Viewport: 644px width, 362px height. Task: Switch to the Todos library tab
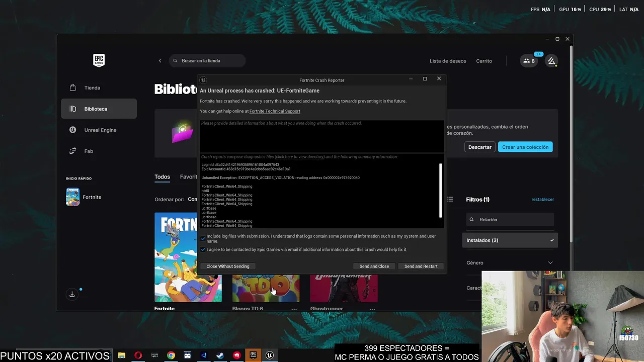[162, 177]
